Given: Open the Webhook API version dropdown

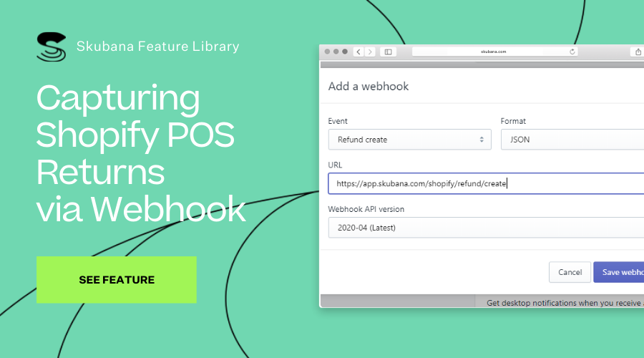Looking at the screenshot, I should (x=486, y=228).
